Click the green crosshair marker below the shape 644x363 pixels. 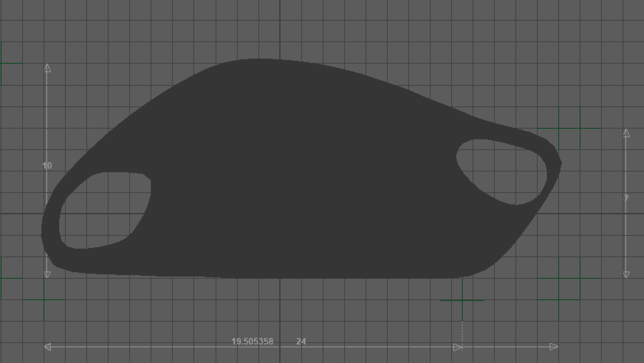[x=462, y=300]
